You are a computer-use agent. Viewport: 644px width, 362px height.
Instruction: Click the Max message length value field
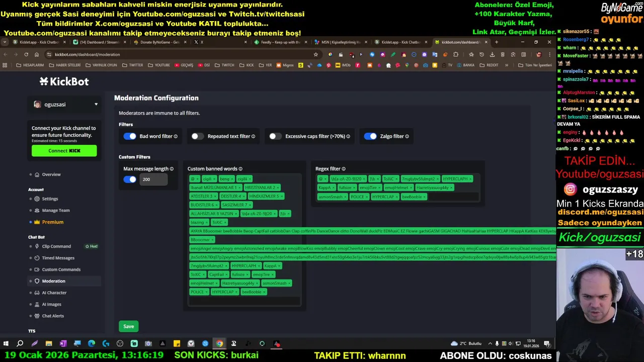point(153,179)
